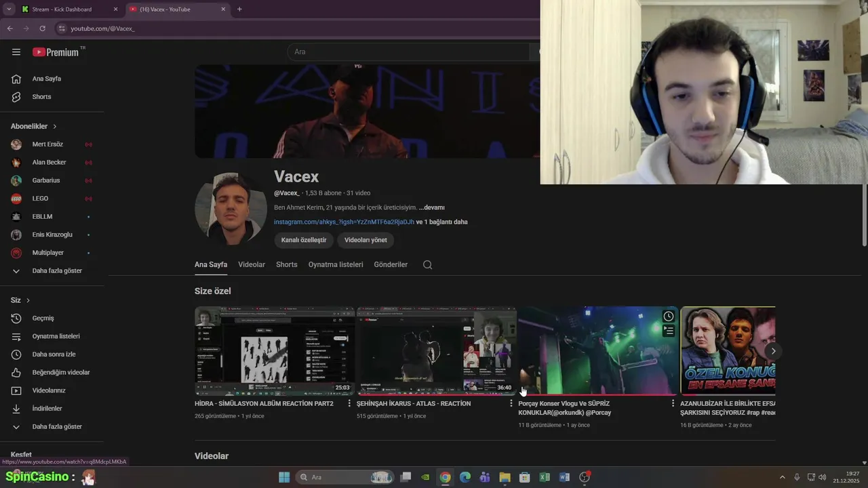Image resolution: width=868 pixels, height=488 pixels.
Task: Switch to the Videolar channel tab
Action: pos(252,265)
